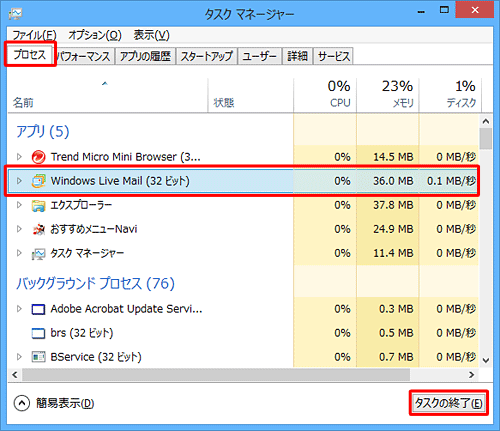Select the Windows Live Mail (32 ビット) name
This screenshot has width=500, height=431.
pos(120,181)
